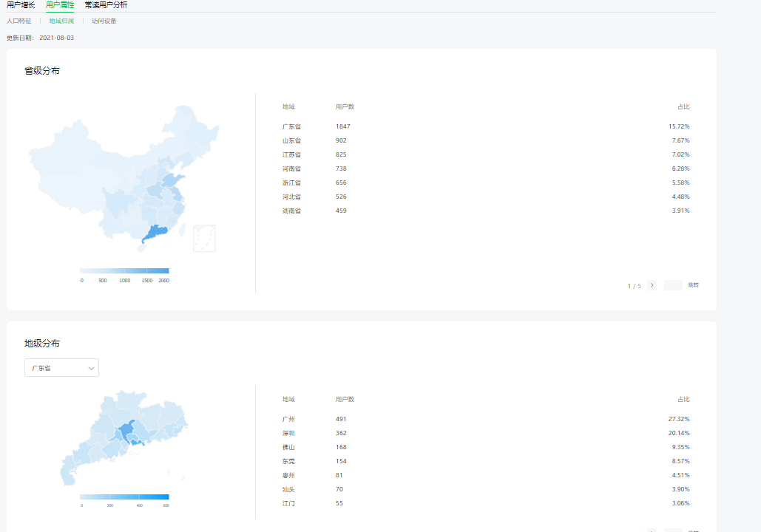The height and width of the screenshot is (532, 761).
Task: Click the province map color scale bar
Action: coord(124,270)
